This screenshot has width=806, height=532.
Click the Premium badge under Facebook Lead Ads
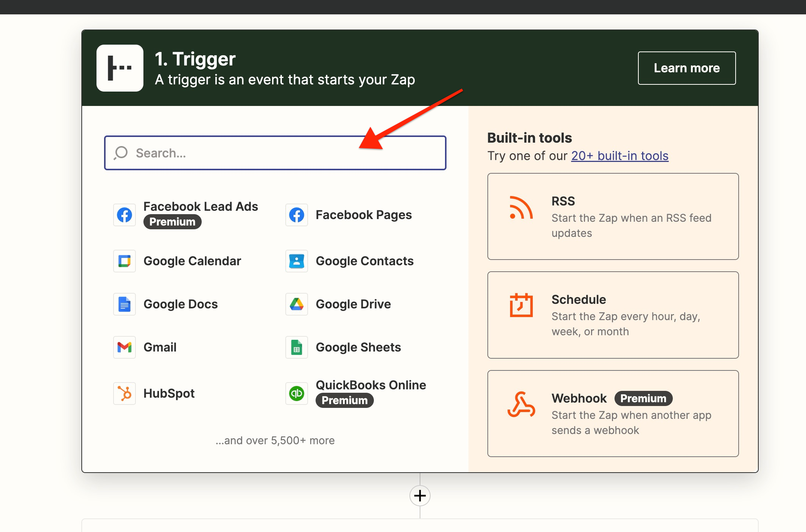[x=172, y=222]
